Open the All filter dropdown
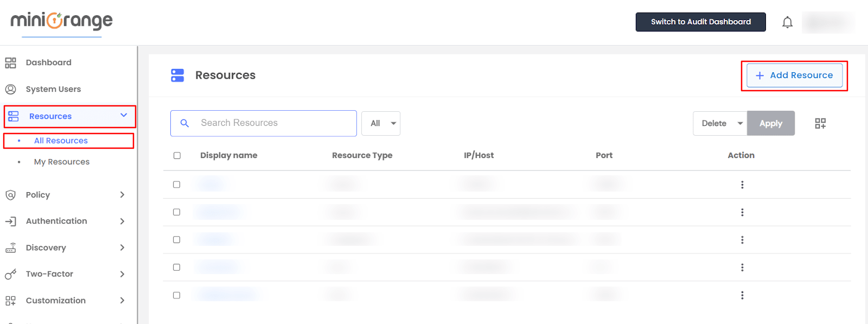The image size is (868, 324). (381, 123)
